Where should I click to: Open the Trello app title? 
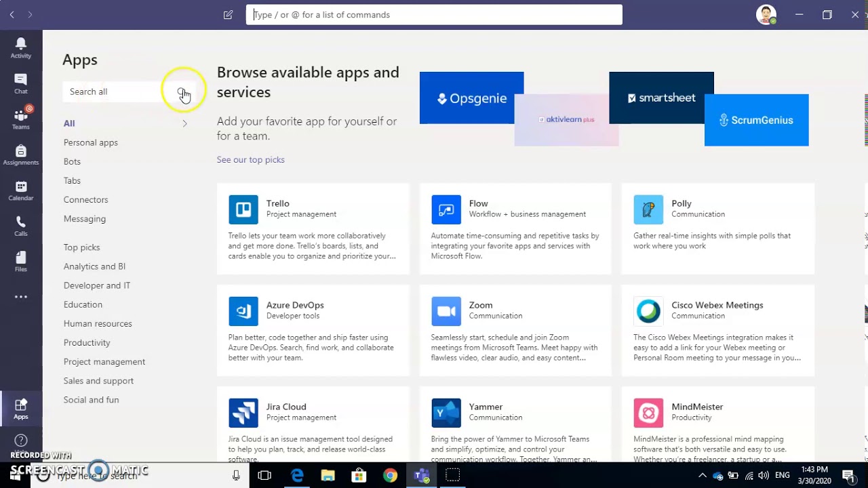pos(278,203)
